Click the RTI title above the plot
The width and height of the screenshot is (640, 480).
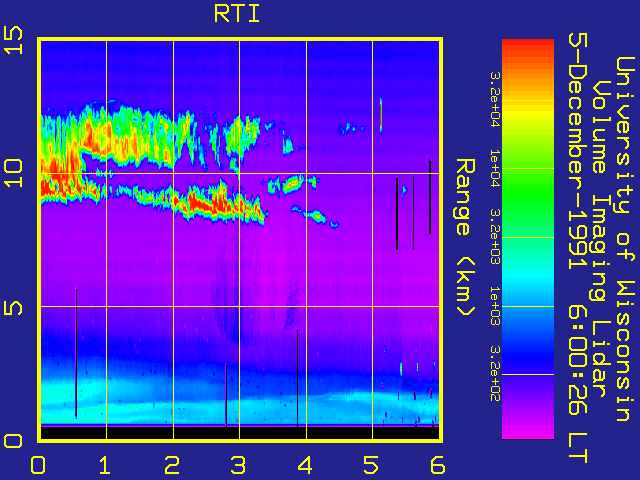click(x=237, y=14)
